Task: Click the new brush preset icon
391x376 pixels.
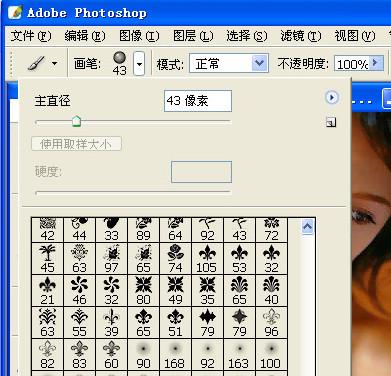Action: click(331, 123)
